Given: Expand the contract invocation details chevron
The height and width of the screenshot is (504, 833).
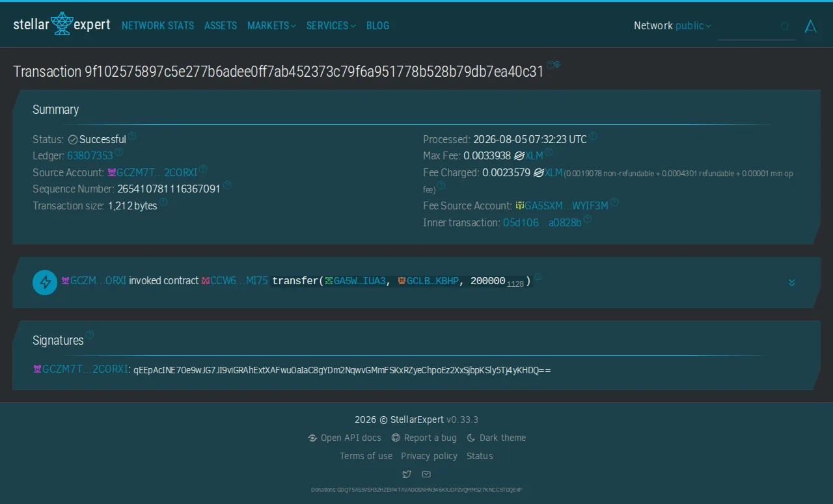Looking at the screenshot, I should pyautogui.click(x=792, y=283).
